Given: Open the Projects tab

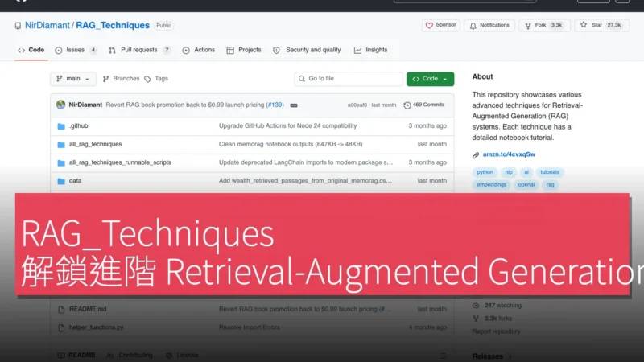Looking at the screenshot, I should pos(244,50).
